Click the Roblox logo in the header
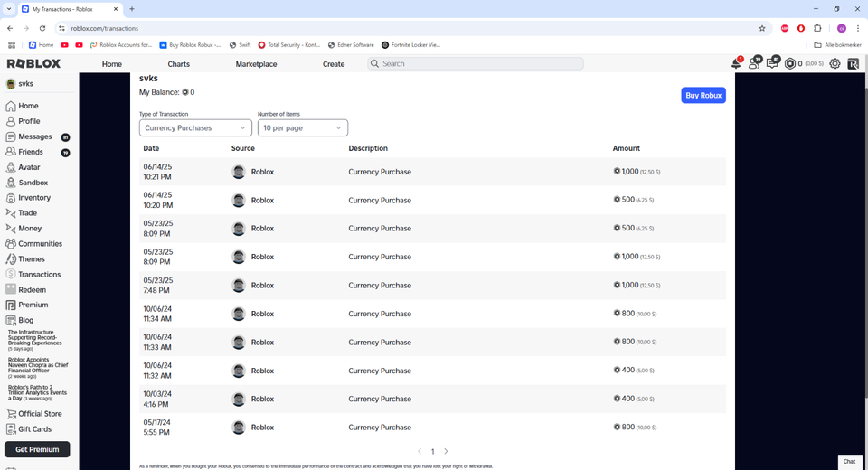This screenshot has width=868, height=470. pyautogui.click(x=33, y=64)
